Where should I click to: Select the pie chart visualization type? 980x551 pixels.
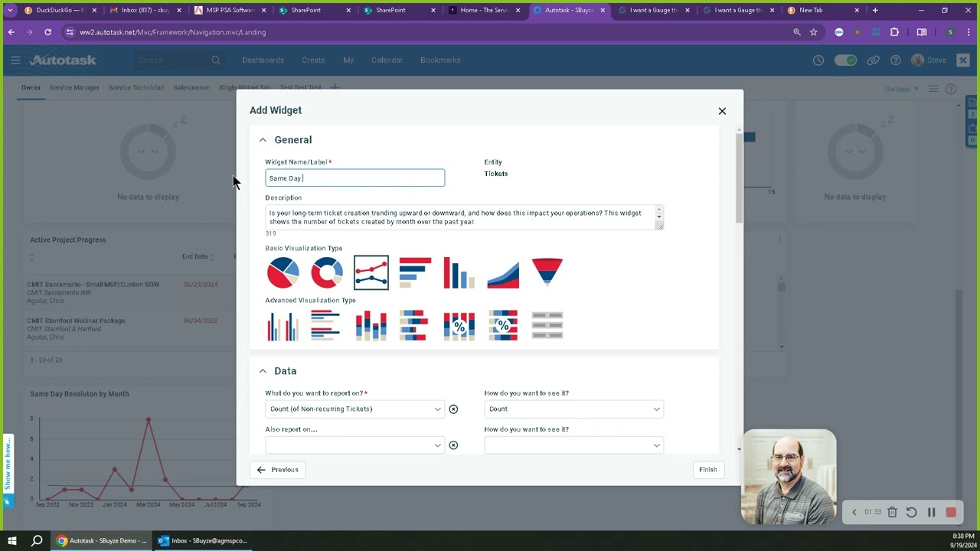pyautogui.click(x=283, y=272)
